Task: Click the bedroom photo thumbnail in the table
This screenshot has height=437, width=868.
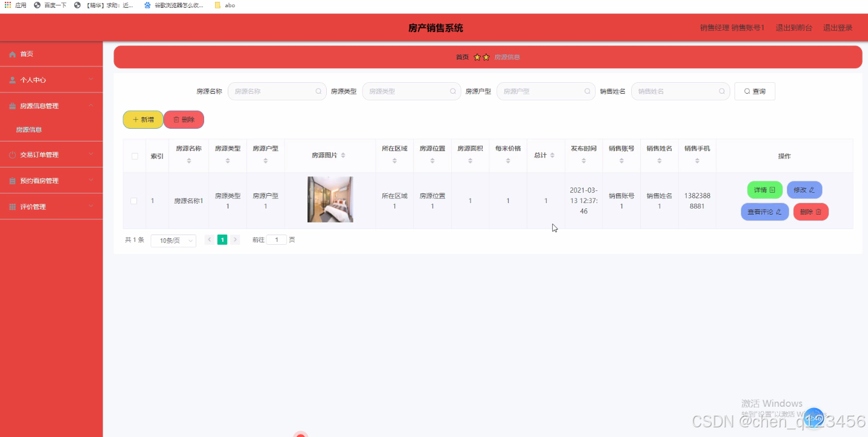Action: (330, 200)
